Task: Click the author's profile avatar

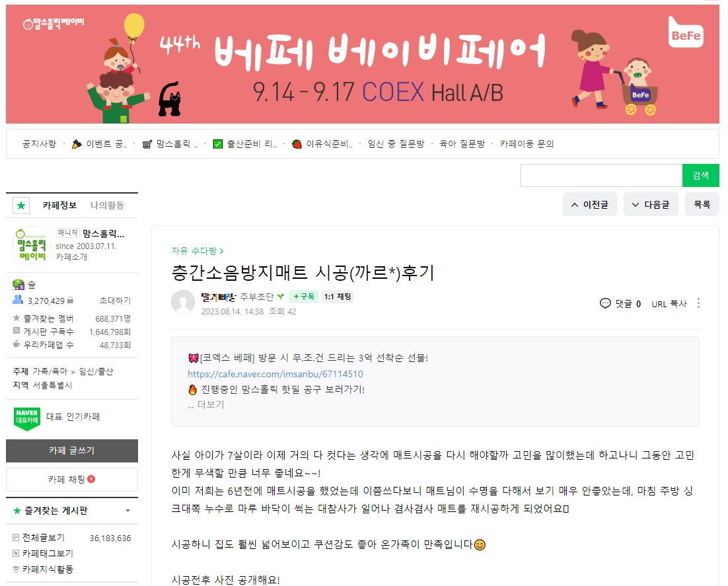Action: (x=183, y=302)
